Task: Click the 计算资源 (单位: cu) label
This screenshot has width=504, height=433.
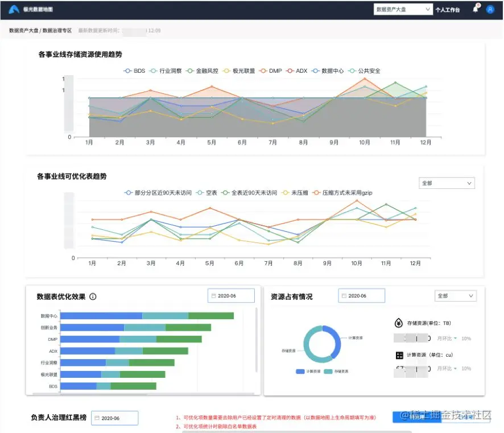Action: tap(429, 355)
